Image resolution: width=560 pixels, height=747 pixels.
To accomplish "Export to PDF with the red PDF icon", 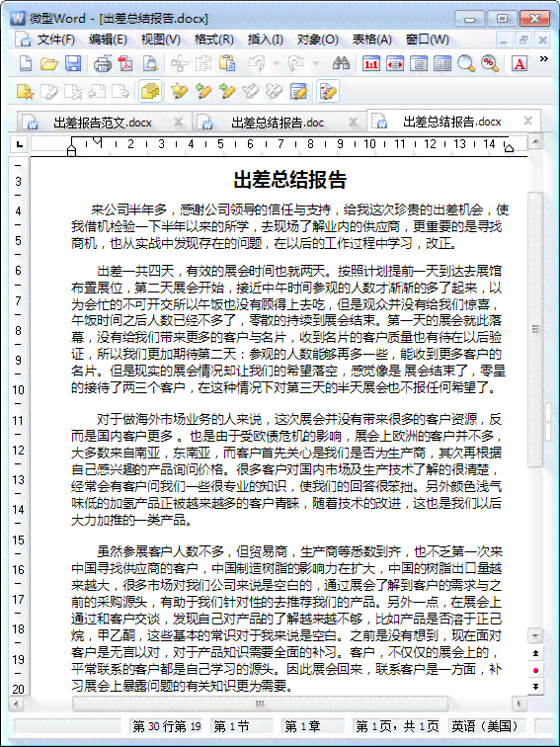I will tap(125, 63).
